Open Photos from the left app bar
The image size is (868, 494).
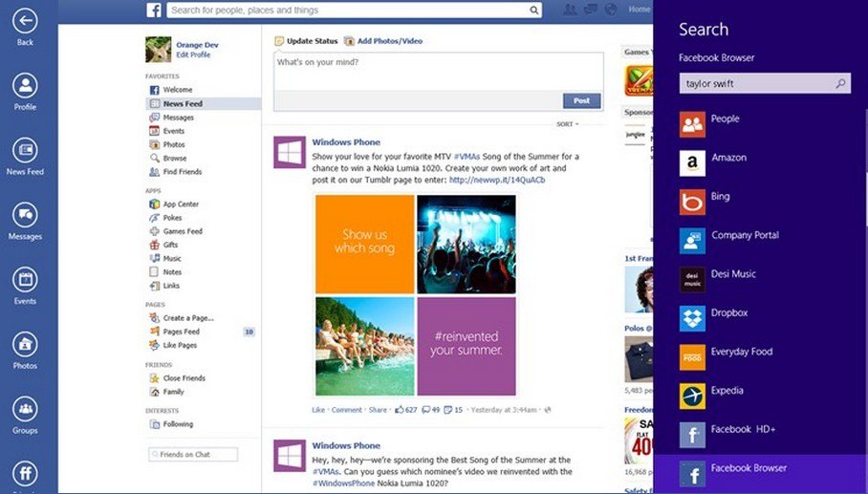pos(25,344)
